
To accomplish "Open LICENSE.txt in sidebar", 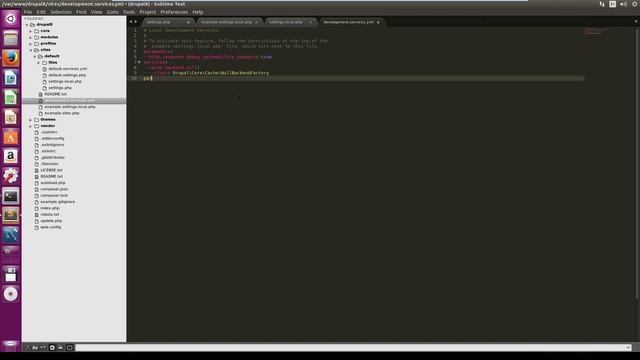I will pyautogui.click(x=51, y=170).
